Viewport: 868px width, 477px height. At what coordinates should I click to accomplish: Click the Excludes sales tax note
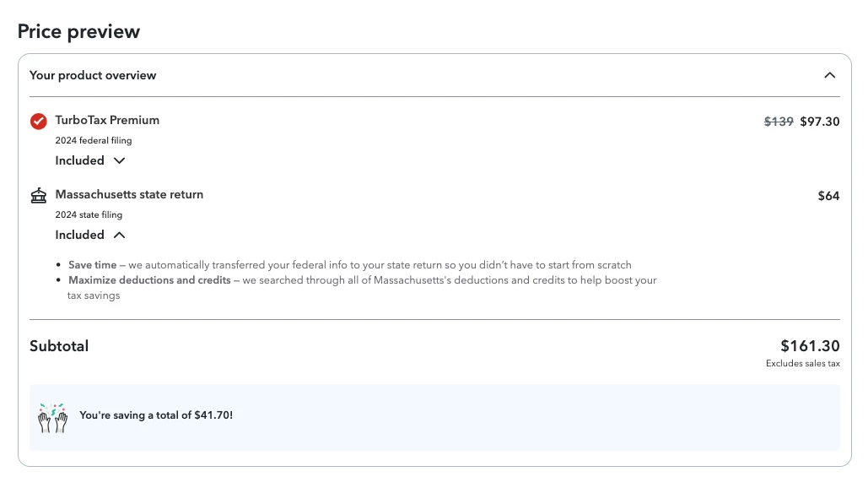(803, 363)
